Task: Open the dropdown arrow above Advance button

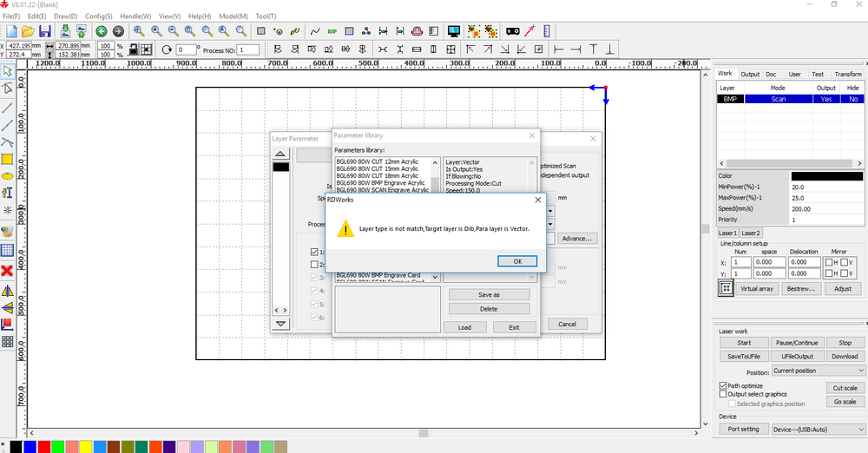Action: [550, 224]
